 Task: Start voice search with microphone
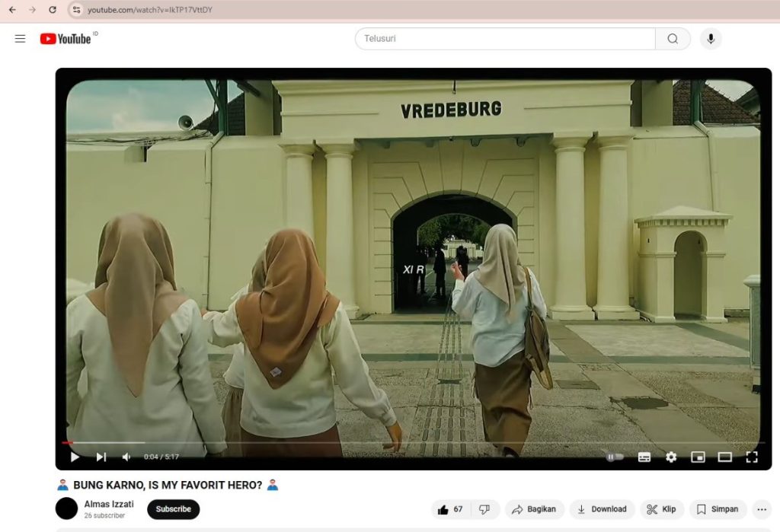711,39
